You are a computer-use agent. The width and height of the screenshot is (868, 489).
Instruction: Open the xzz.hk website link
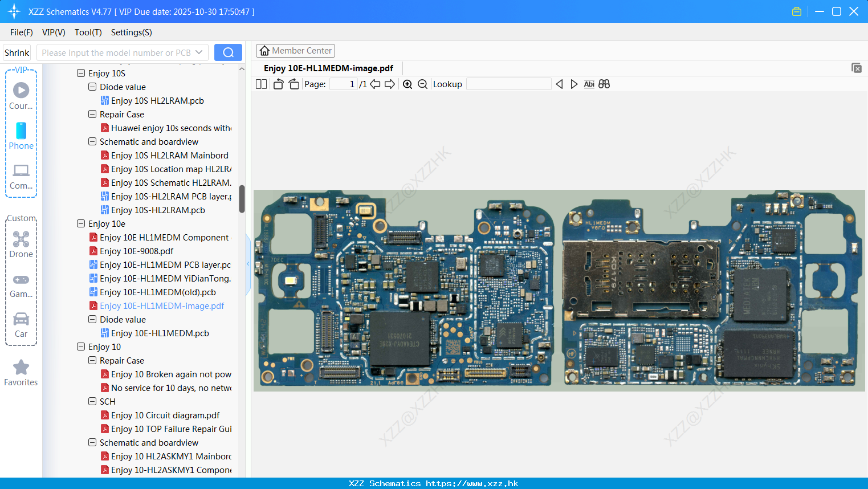pyautogui.click(x=472, y=483)
